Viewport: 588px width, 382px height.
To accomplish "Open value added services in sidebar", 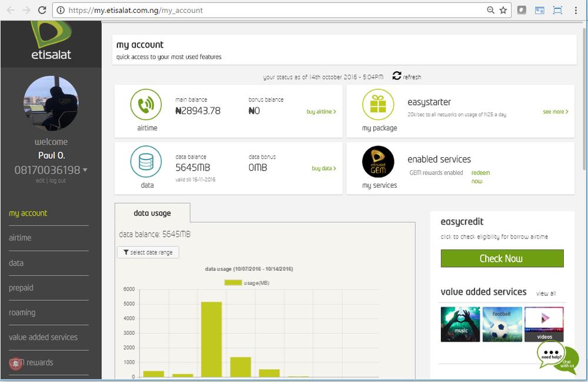I will pyautogui.click(x=43, y=337).
